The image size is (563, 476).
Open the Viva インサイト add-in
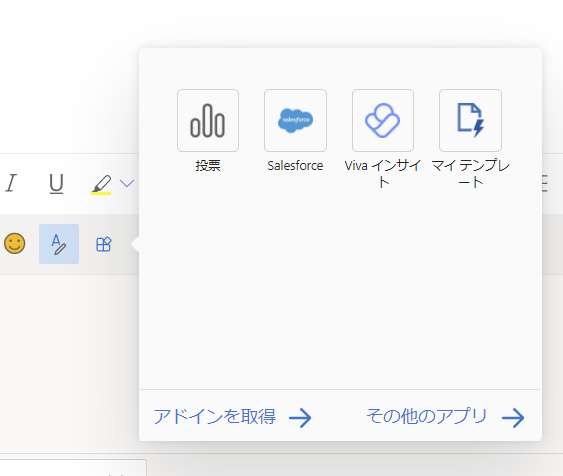coord(383,121)
